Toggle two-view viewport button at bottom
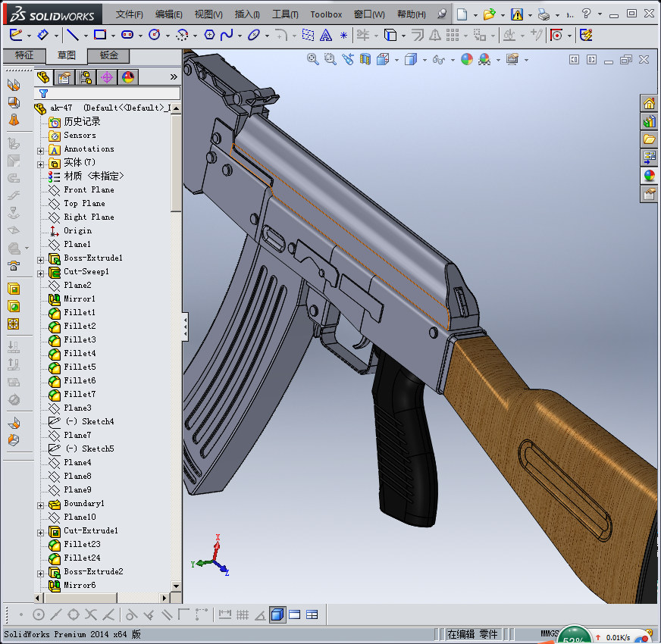 [x=295, y=614]
